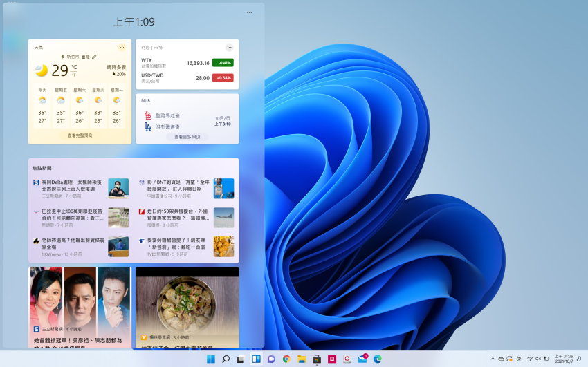Open the USD/TWD exchange rate row
This screenshot has height=367, width=588.
(x=187, y=78)
